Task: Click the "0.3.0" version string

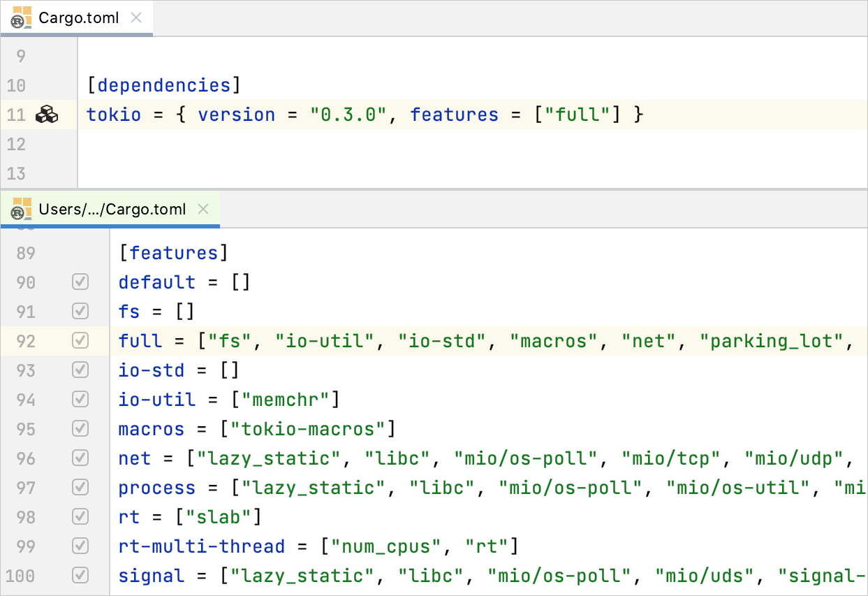Action: click(348, 115)
